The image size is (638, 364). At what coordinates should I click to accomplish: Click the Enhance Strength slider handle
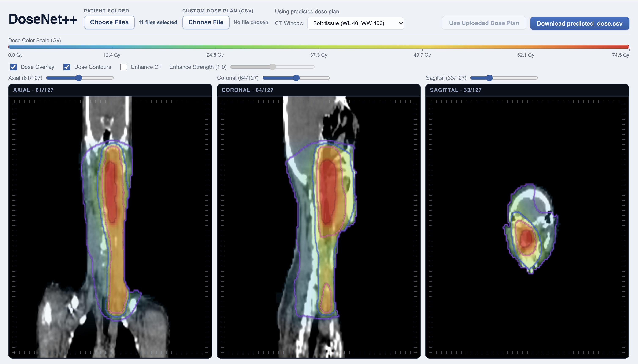click(272, 67)
